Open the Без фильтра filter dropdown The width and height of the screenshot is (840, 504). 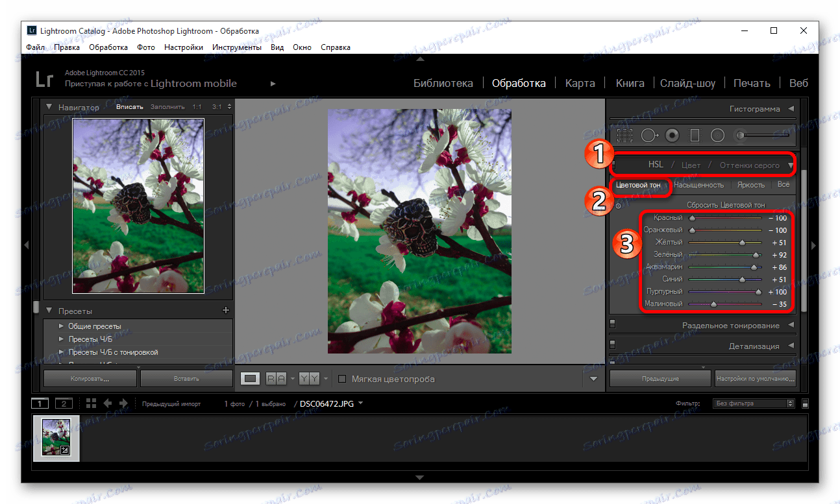754,403
